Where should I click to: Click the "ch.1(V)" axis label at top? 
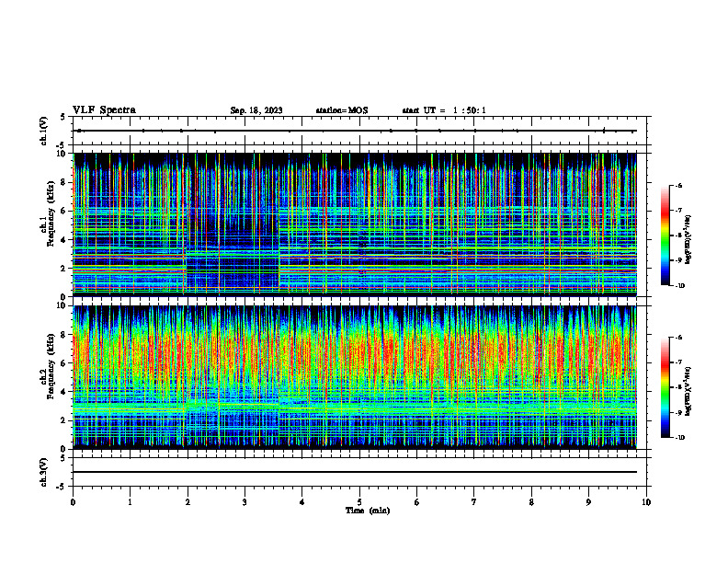click(x=43, y=131)
